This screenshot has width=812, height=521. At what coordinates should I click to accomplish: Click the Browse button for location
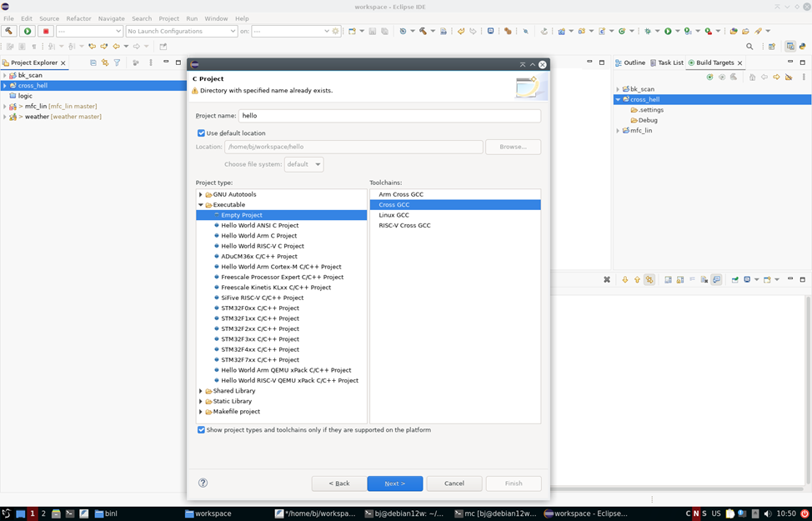click(x=513, y=147)
